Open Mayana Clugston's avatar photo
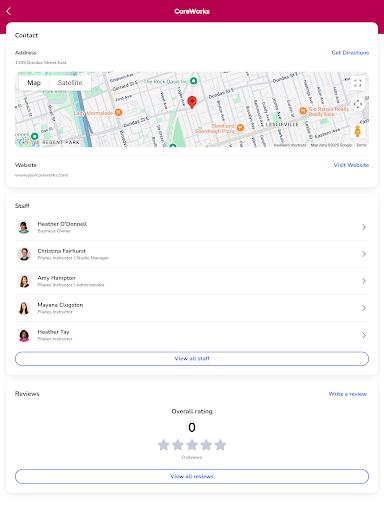The height and width of the screenshot is (512, 384). 24,308
